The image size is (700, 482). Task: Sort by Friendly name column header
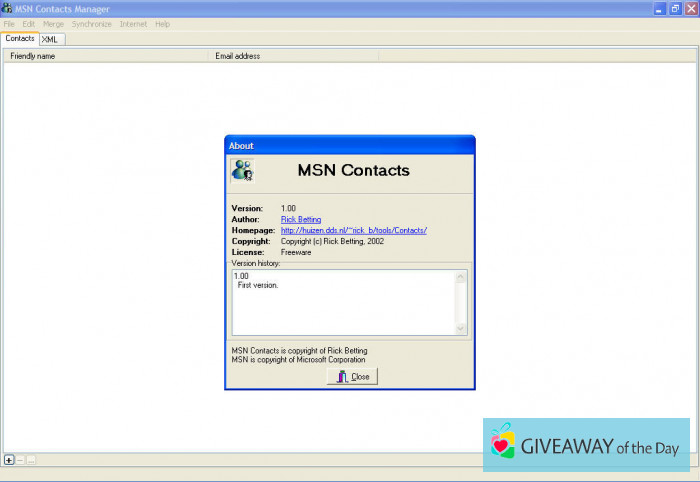[105, 56]
